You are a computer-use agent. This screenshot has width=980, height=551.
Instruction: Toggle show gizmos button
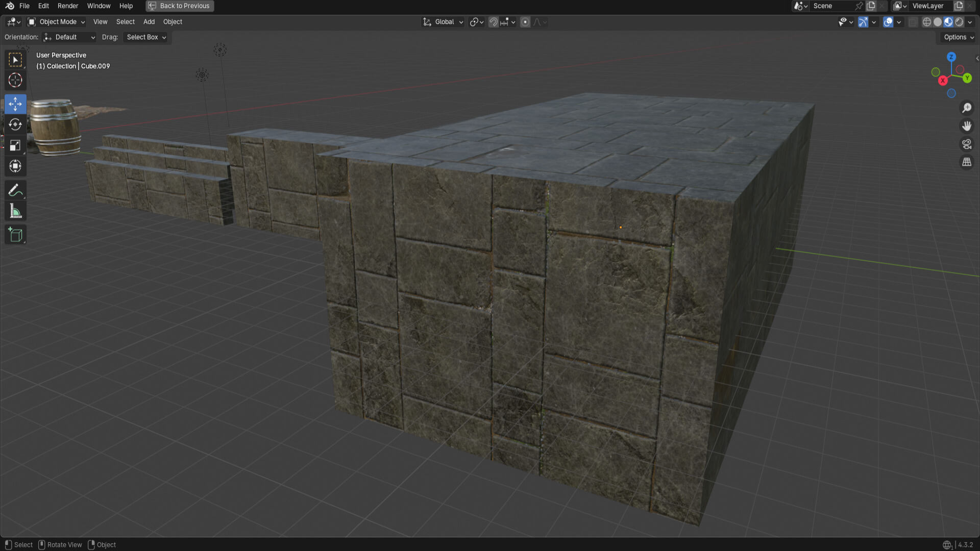863,22
